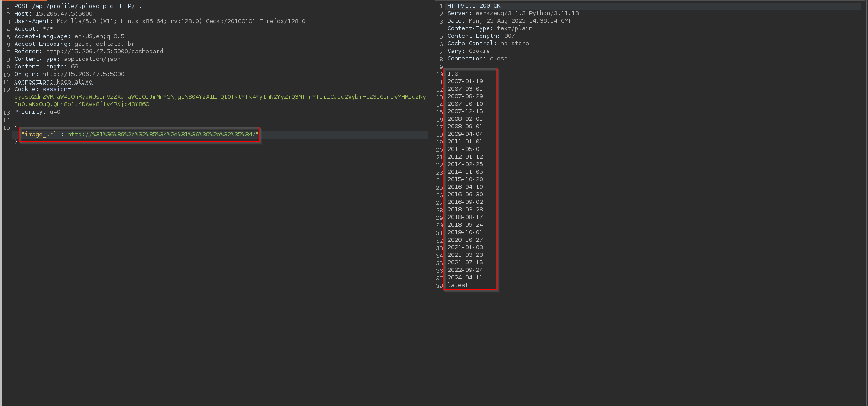Click the request Content-Type application/json header

[67, 59]
